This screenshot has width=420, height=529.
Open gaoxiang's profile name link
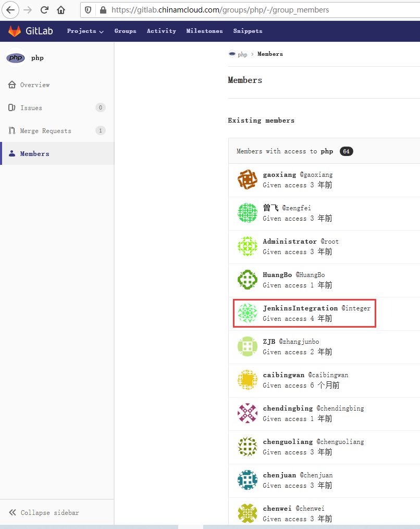point(279,175)
